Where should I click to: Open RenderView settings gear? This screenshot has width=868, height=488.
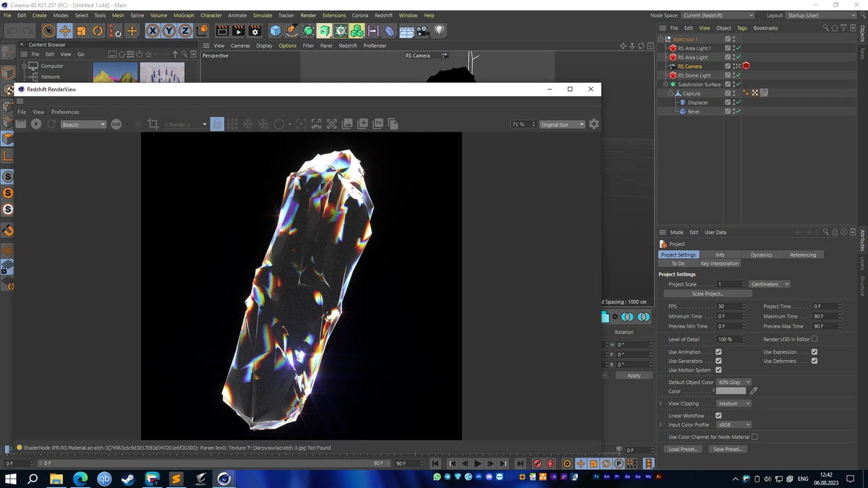click(x=594, y=124)
